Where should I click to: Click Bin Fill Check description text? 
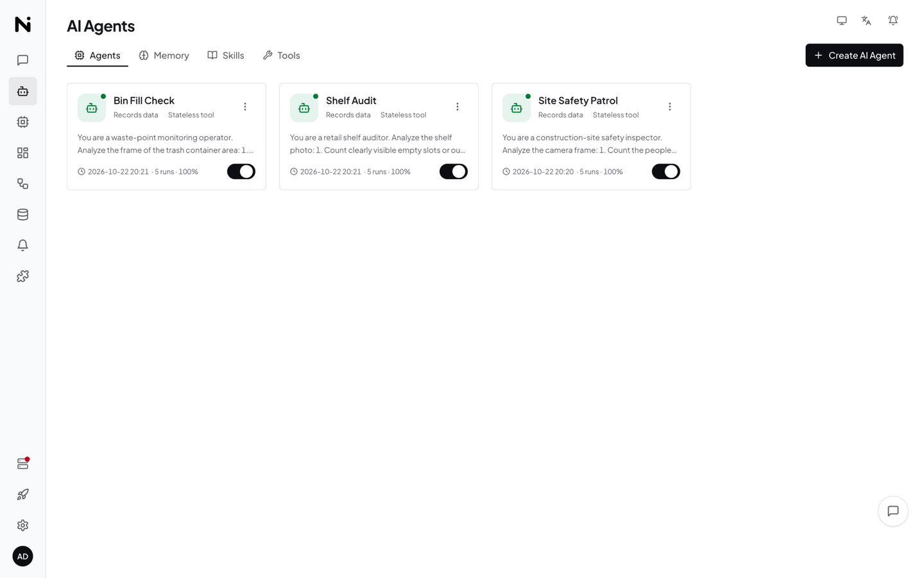pyautogui.click(x=166, y=144)
